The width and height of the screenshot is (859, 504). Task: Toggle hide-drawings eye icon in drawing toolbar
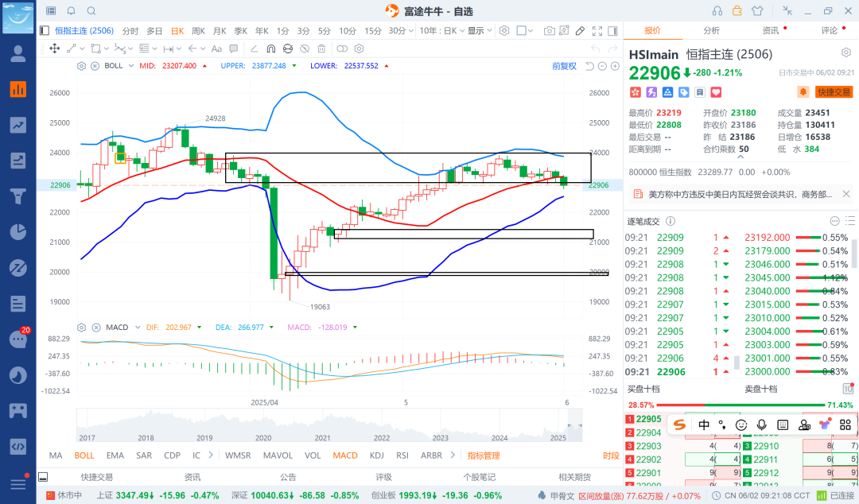click(305, 48)
